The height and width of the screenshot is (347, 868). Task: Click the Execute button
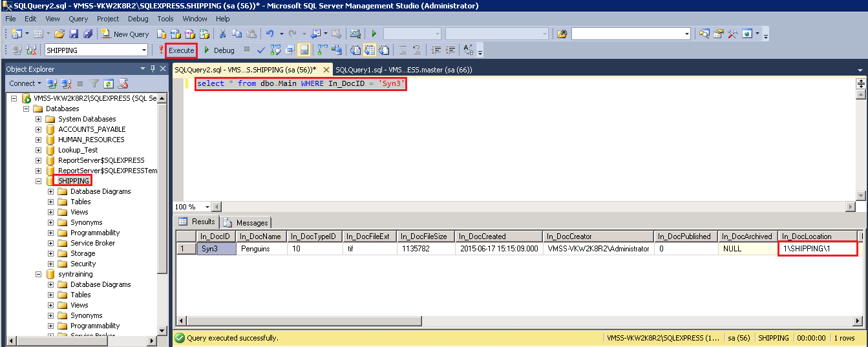tap(181, 50)
